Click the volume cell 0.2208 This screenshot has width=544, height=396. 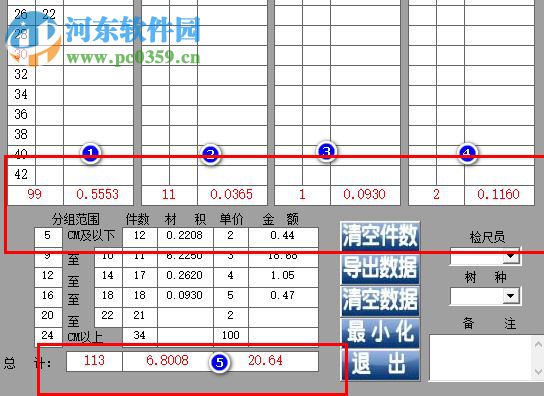click(x=185, y=237)
